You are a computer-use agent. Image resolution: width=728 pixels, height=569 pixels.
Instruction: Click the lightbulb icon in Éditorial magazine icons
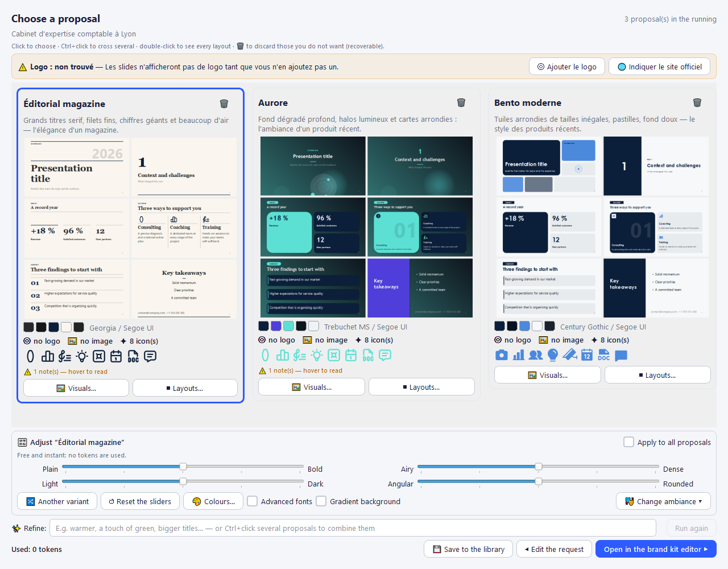[x=82, y=356]
